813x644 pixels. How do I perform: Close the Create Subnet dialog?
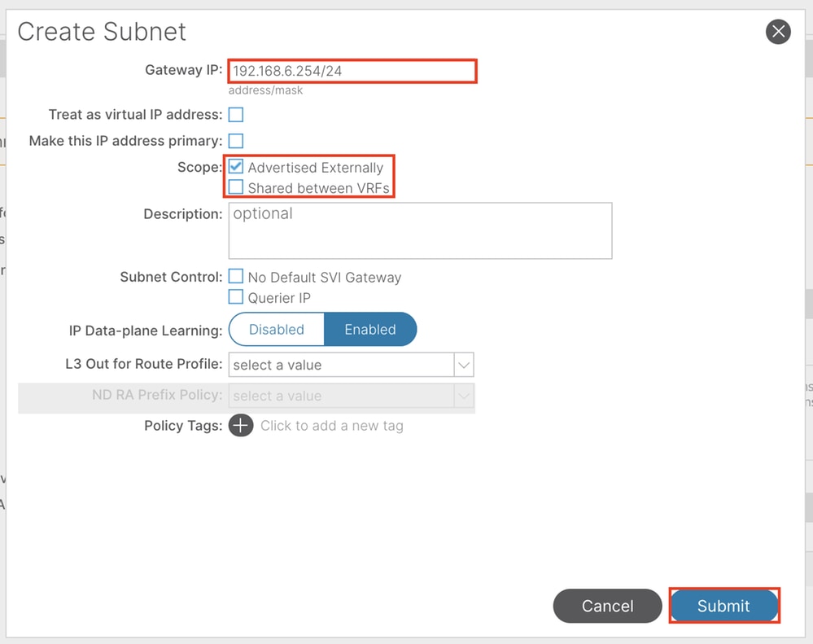pyautogui.click(x=778, y=32)
